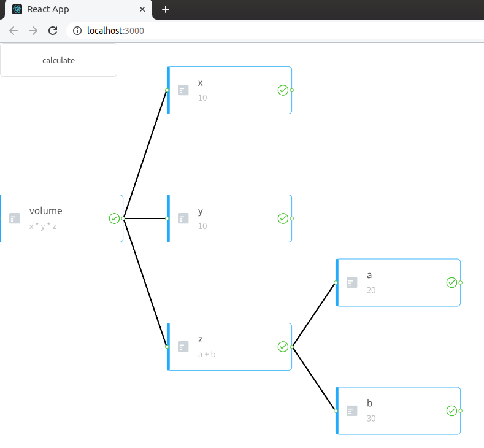Click green checkmark on node a
The height and width of the screenshot is (448, 484).
pyautogui.click(x=451, y=282)
